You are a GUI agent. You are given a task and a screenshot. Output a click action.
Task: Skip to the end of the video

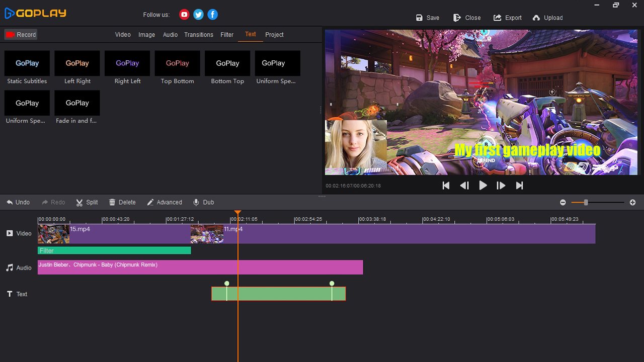(519, 185)
